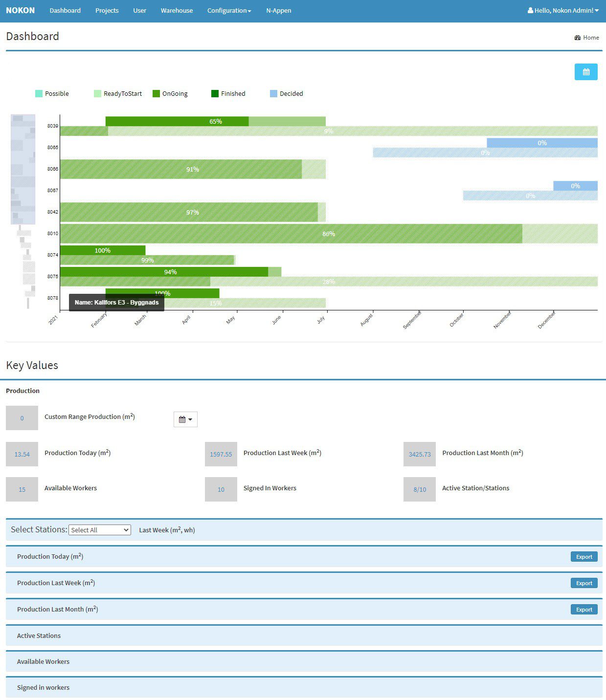Hide the OnGoing series via legend
The height and width of the screenshot is (700, 606).
click(170, 94)
